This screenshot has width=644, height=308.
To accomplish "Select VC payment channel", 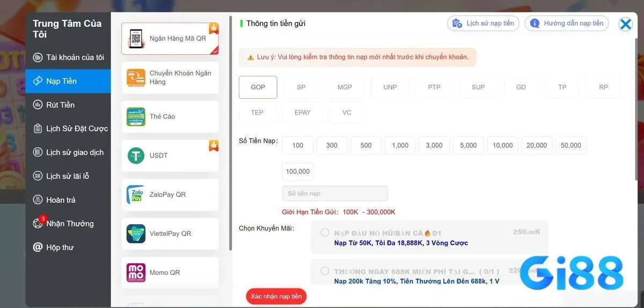I will 347,112.
